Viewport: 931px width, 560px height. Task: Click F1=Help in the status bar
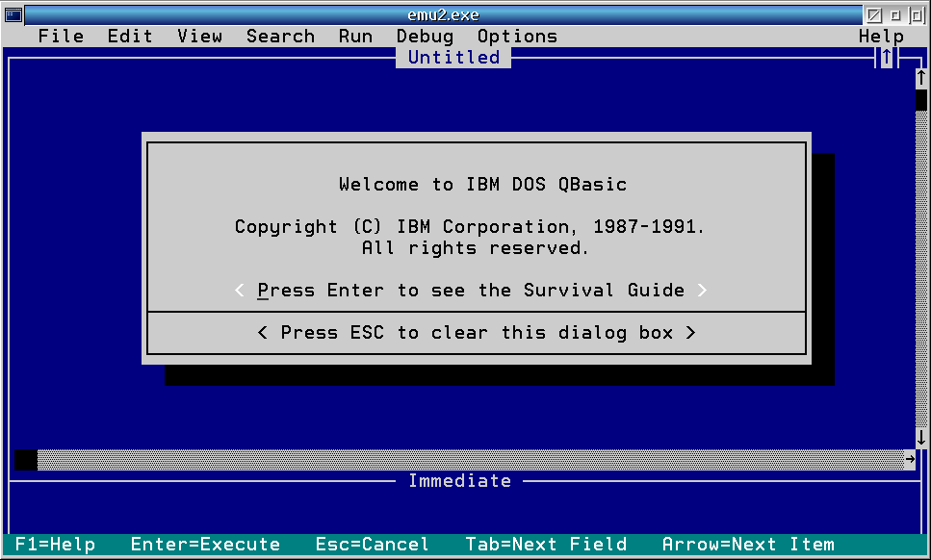(x=55, y=545)
